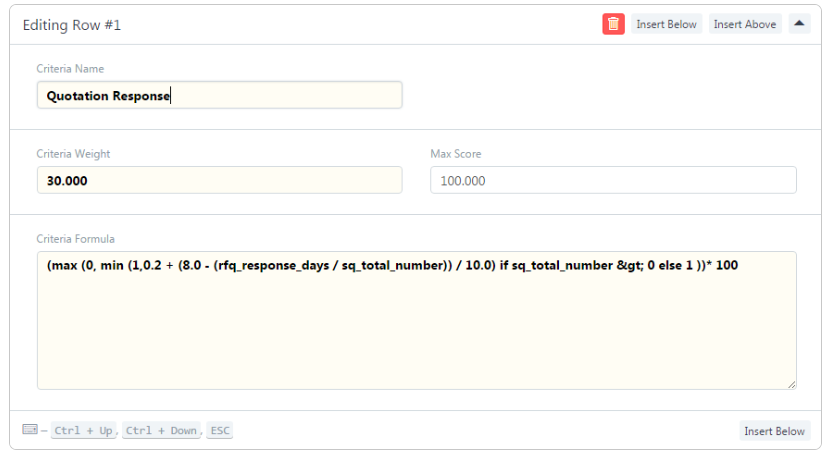Click Insert Below button in the header

pos(666,24)
